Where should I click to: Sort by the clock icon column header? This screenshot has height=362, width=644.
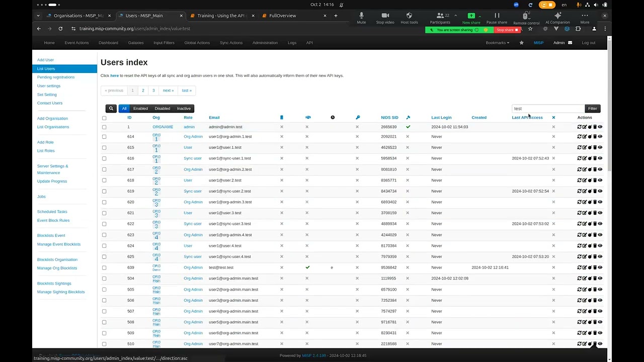333,118
